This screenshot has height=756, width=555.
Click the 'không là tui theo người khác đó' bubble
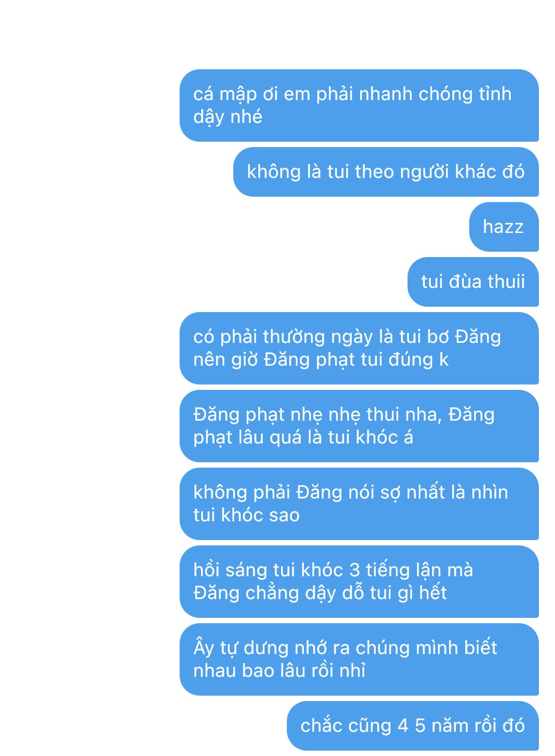click(386, 172)
